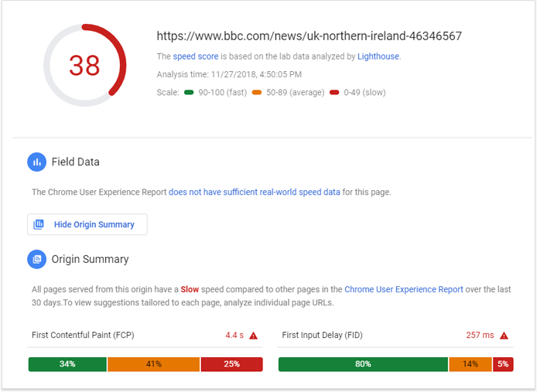Click the FID red warning triangle icon
The width and height of the screenshot is (537, 392).
505,336
